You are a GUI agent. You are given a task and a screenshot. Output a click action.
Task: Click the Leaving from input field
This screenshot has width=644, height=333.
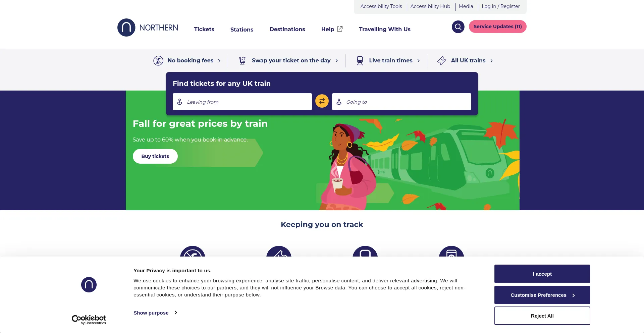point(242,102)
